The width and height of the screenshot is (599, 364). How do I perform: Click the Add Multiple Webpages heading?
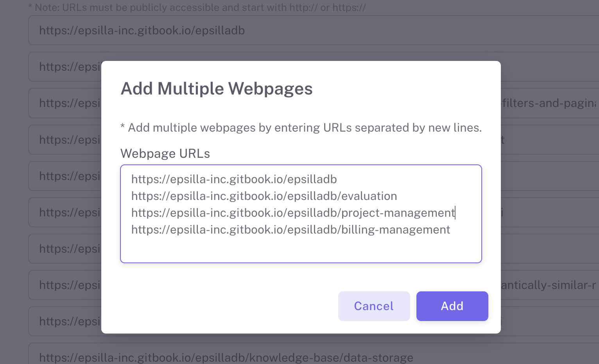(x=217, y=89)
